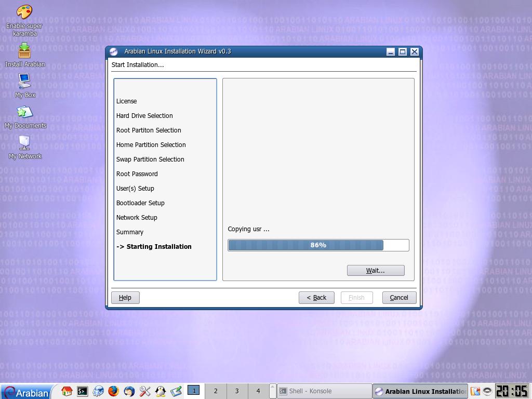This screenshot has width=532, height=399.
Task: Click the disk tray icon beside the clock
Action: 487,391
